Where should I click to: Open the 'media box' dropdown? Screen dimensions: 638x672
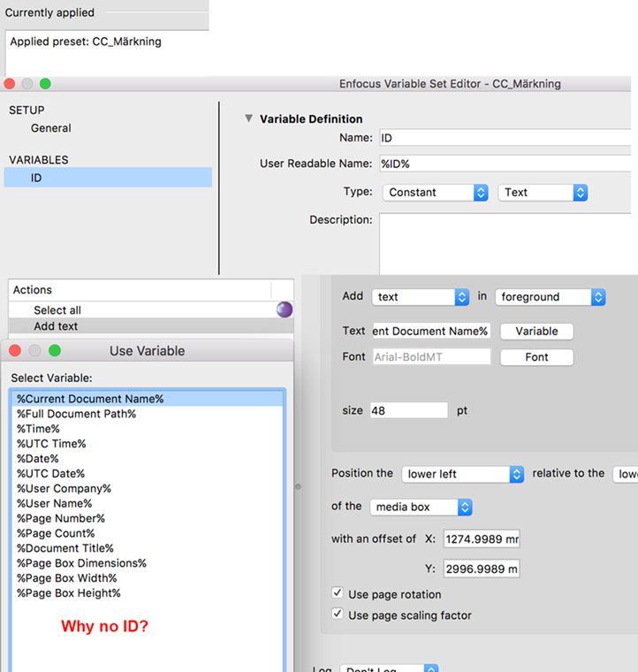[421, 507]
